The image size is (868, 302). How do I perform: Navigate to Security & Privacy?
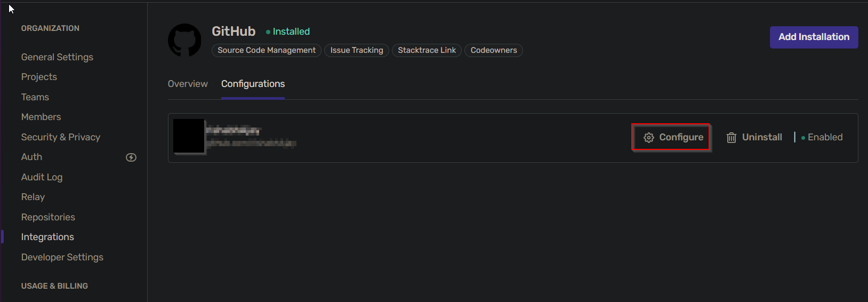(x=61, y=137)
